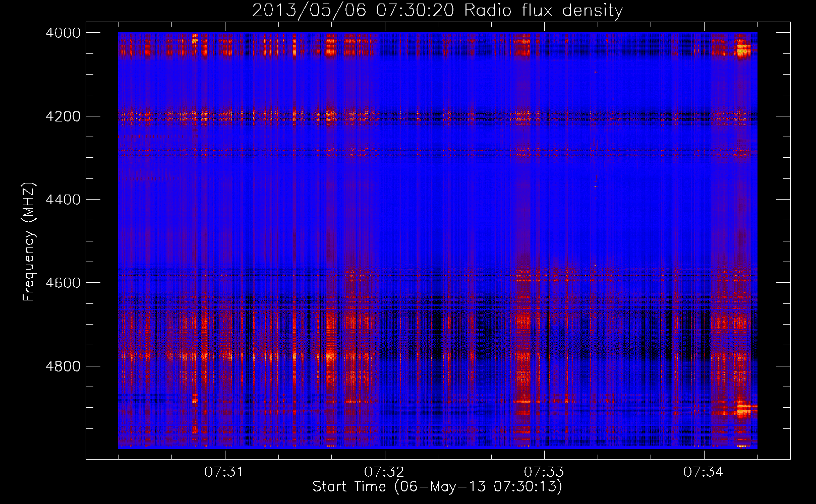Click the "Frequency (MHZ)" axis label
The image size is (816, 504).
(x=29, y=242)
